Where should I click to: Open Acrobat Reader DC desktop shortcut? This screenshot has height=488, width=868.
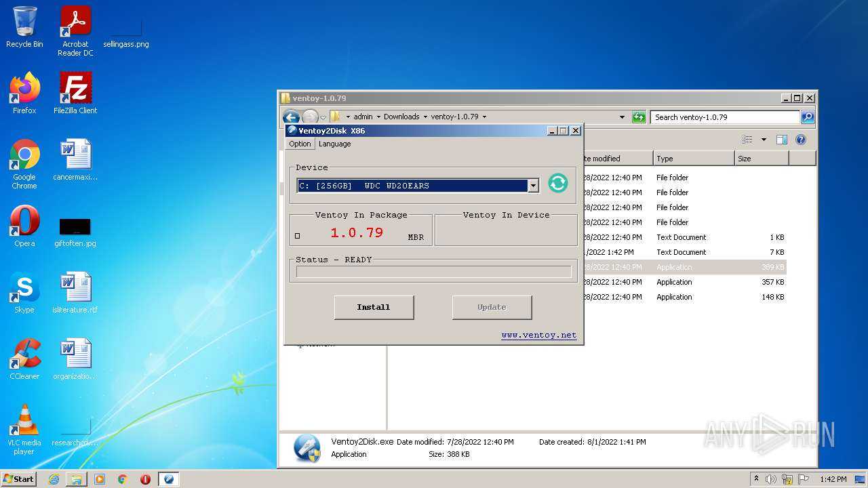click(75, 31)
